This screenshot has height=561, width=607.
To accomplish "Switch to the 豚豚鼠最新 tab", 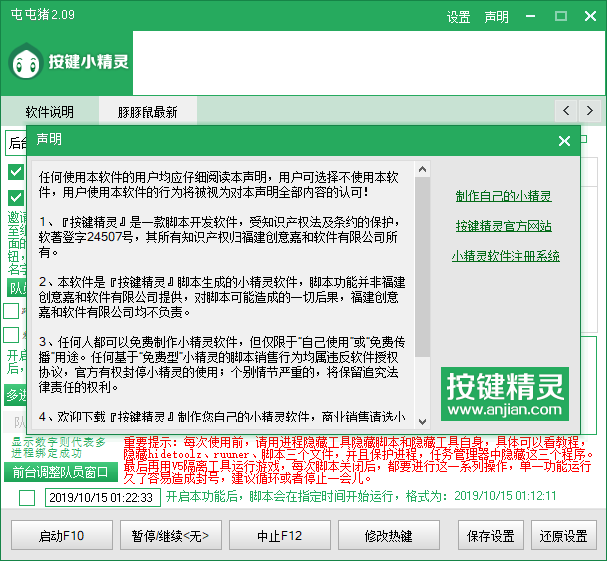I will click(147, 111).
